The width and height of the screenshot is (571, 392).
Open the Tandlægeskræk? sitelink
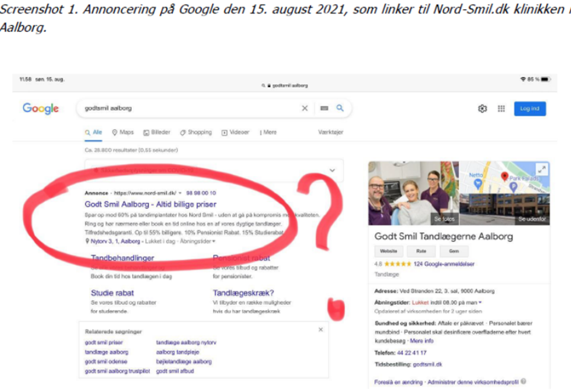[243, 293]
